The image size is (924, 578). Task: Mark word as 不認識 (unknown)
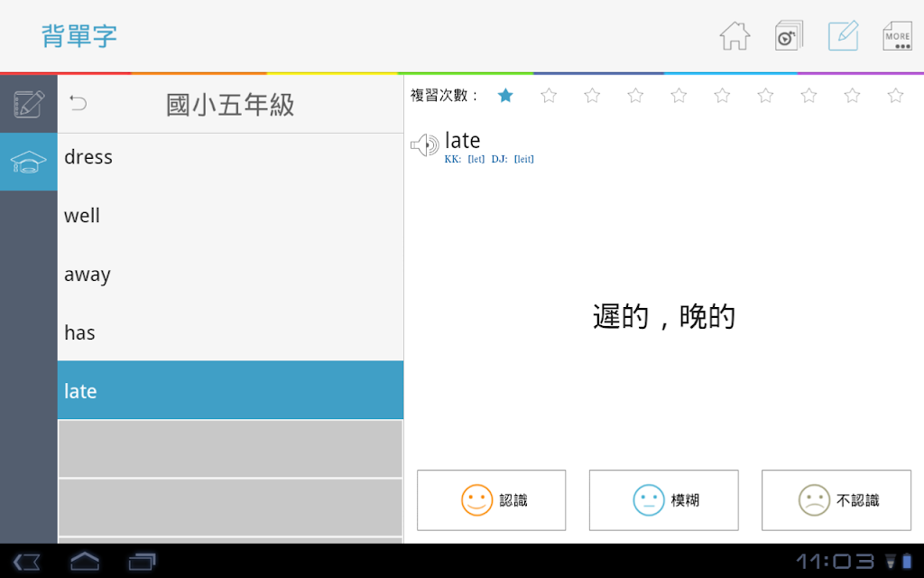pyautogui.click(x=836, y=500)
